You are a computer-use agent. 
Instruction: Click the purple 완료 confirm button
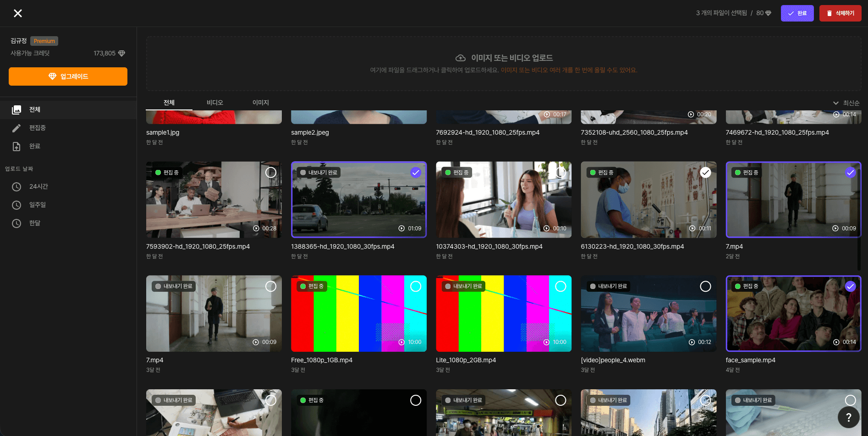pos(797,13)
